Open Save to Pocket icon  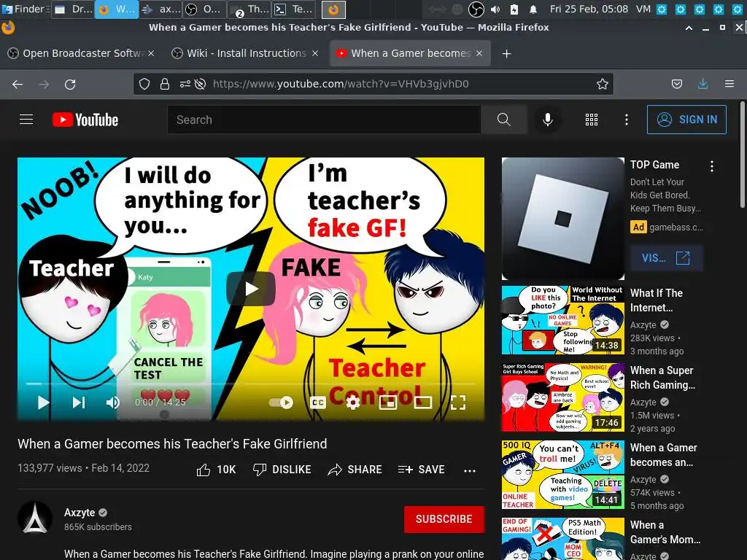pos(676,85)
